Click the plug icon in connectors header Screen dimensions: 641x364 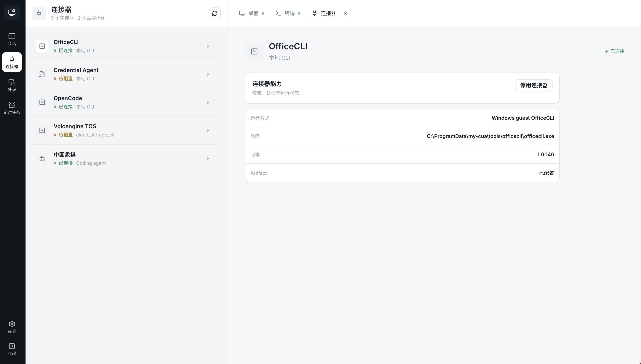(x=39, y=13)
